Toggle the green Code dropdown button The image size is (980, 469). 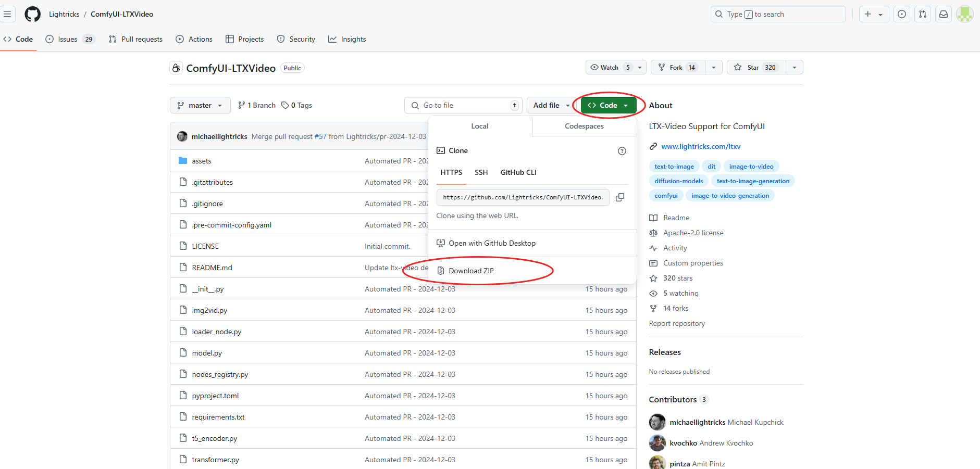click(609, 105)
